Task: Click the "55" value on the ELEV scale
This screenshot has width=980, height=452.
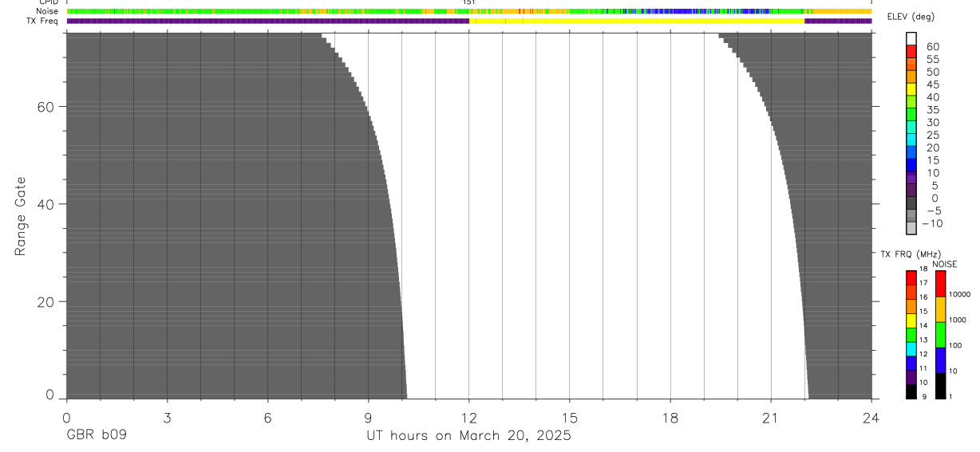Action: click(x=933, y=59)
